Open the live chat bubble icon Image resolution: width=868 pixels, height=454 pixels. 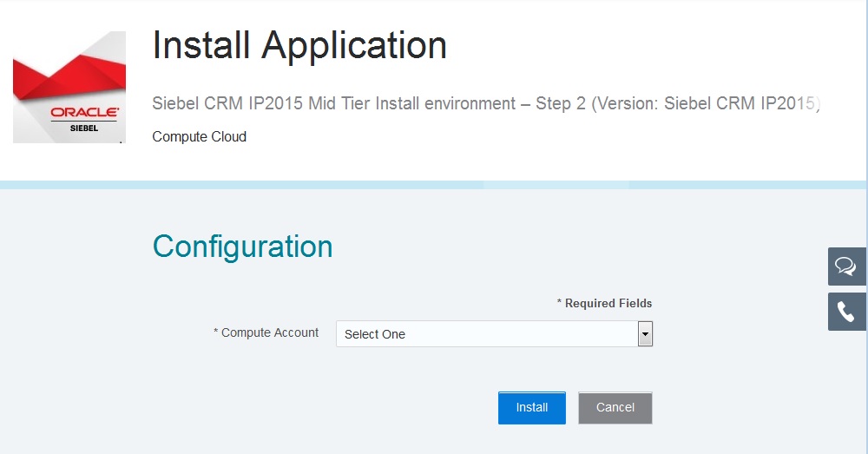click(846, 266)
